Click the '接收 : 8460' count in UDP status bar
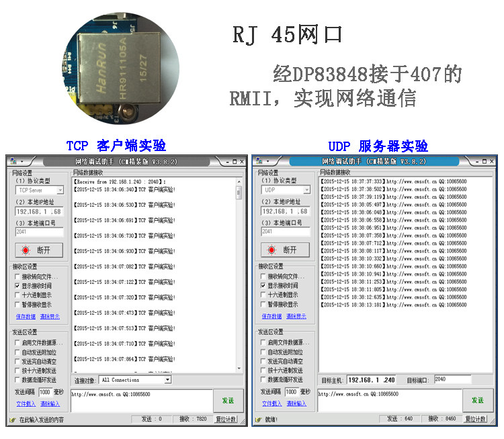Screen dimensions: 504x439 coord(442,418)
